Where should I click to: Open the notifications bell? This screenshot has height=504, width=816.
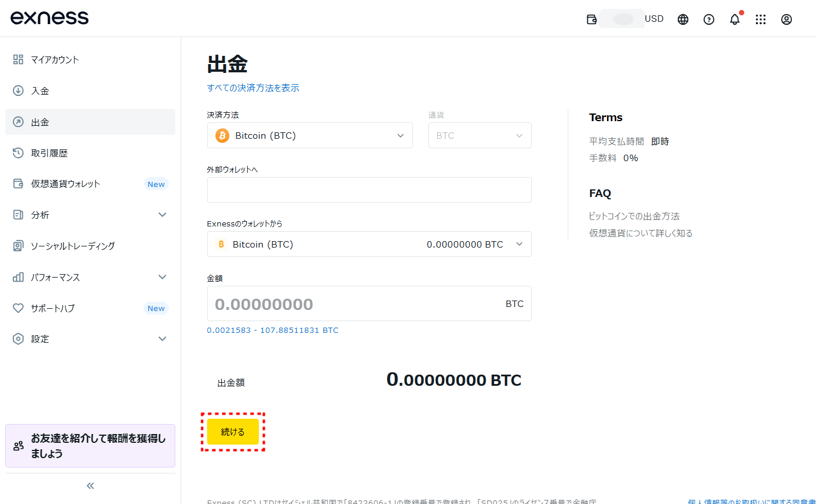(735, 19)
